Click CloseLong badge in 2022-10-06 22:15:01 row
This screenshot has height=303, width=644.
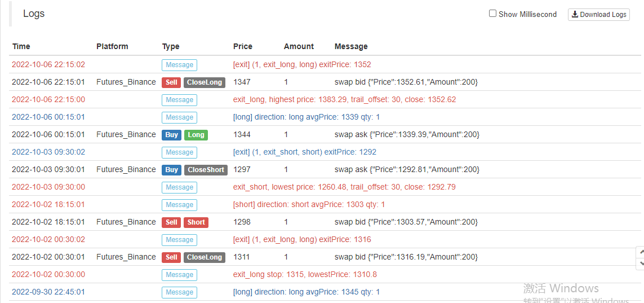(x=205, y=82)
